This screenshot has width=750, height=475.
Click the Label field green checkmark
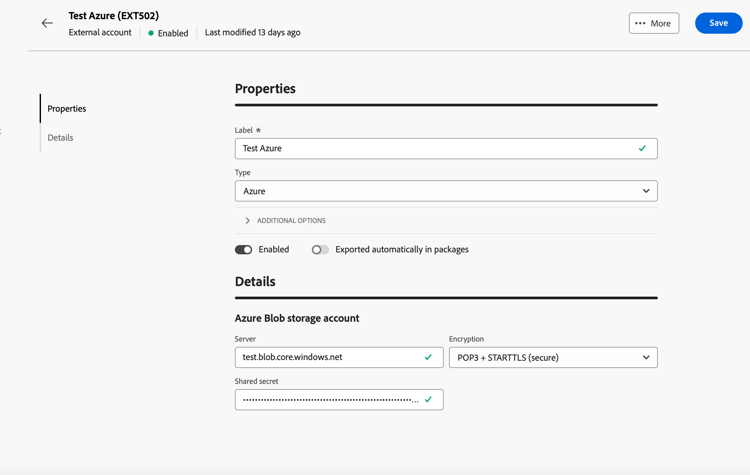[642, 149]
